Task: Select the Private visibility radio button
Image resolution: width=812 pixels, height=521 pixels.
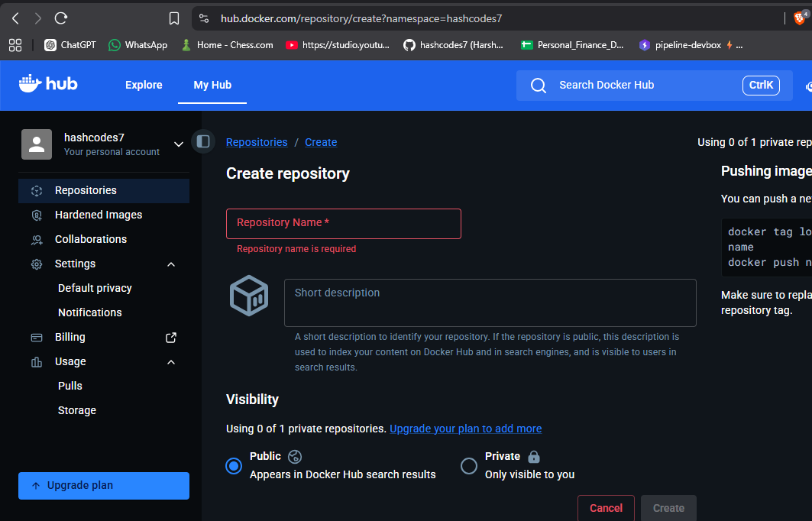Action: point(469,466)
